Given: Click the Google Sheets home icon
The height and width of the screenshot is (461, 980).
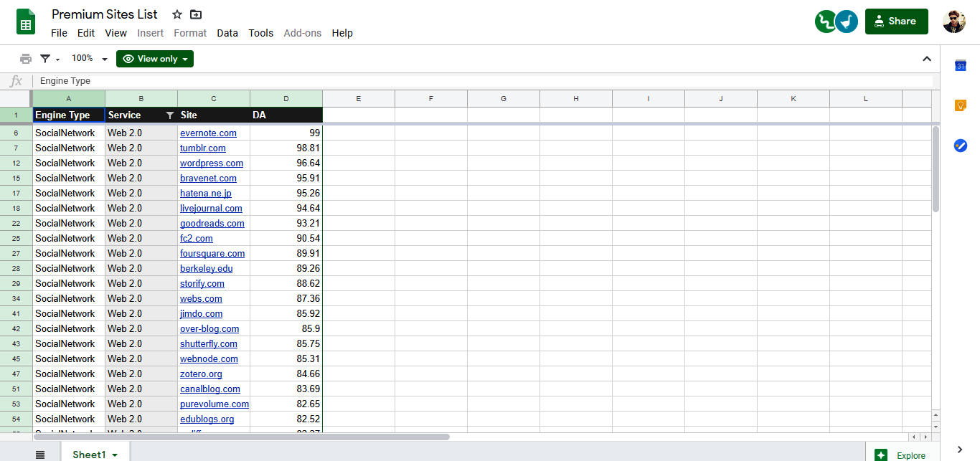Looking at the screenshot, I should (x=26, y=22).
